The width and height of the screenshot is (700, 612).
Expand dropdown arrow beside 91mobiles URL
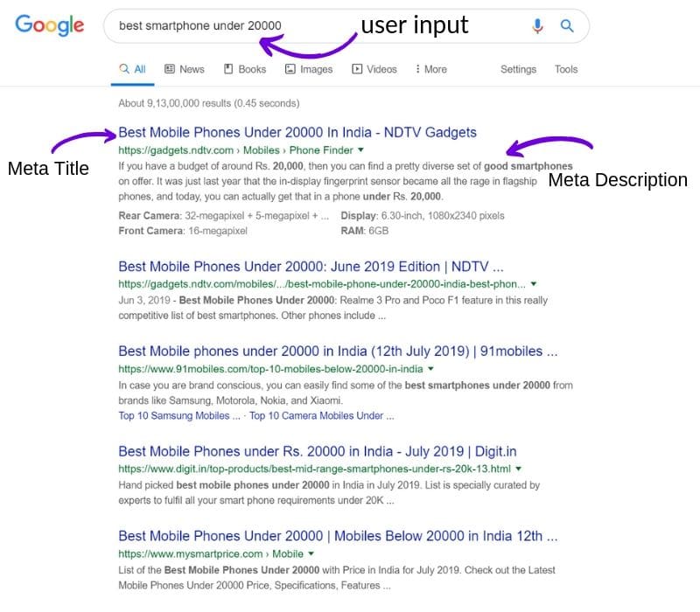click(x=430, y=368)
